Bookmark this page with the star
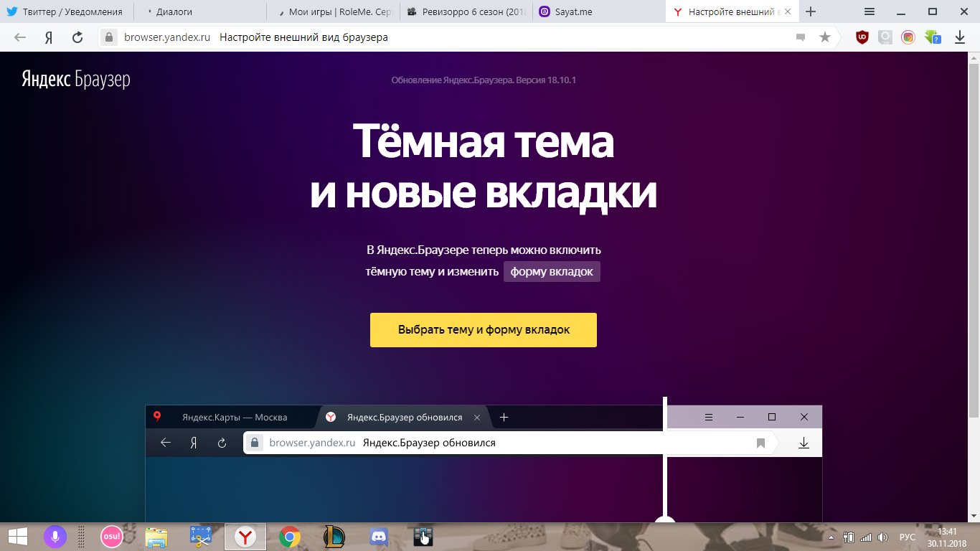The height and width of the screenshot is (551, 980). point(825,37)
